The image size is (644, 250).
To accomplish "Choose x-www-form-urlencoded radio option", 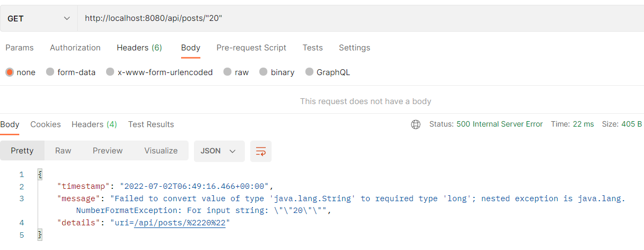I will click(110, 72).
